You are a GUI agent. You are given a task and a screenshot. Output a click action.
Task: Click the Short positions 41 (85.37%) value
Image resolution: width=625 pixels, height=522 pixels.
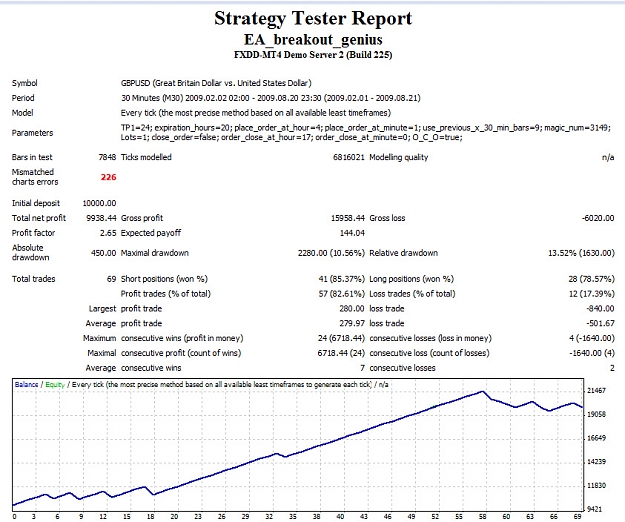pos(342,279)
